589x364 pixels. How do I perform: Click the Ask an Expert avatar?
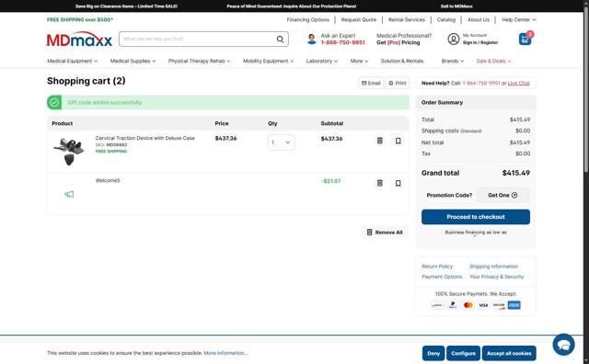coord(311,39)
